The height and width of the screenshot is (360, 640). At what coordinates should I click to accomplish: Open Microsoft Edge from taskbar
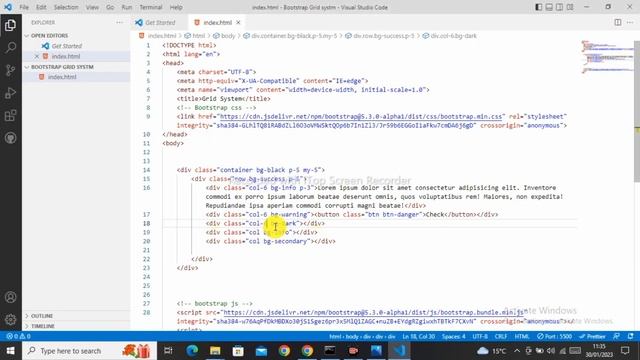192,351
